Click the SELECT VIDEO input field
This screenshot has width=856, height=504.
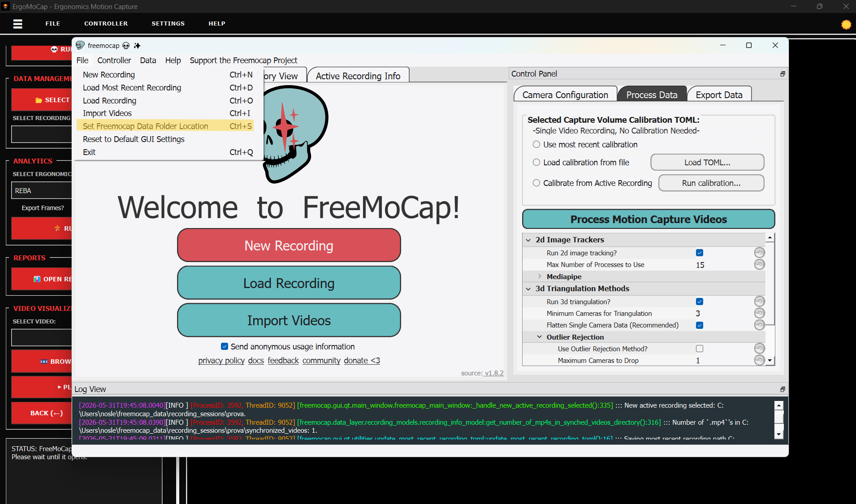click(x=41, y=337)
